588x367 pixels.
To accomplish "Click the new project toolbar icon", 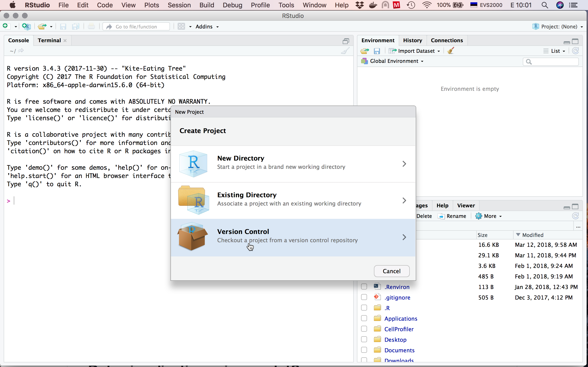I will (x=26, y=26).
